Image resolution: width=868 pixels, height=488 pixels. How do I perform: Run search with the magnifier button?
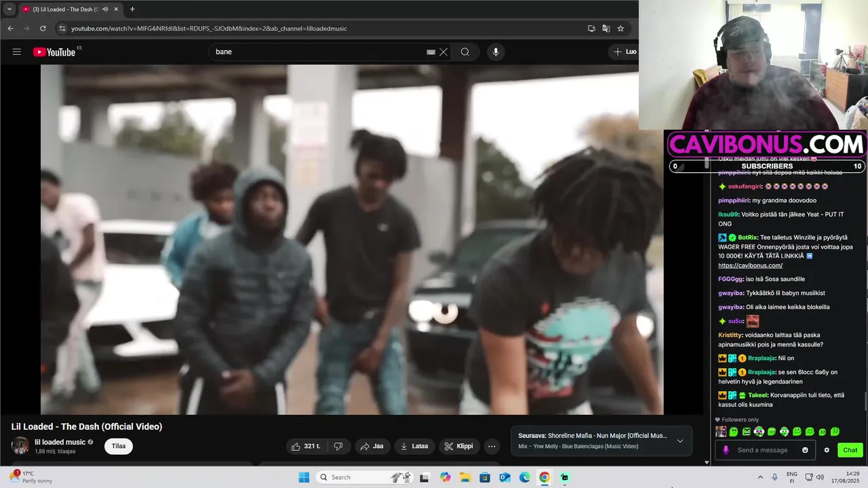pyautogui.click(x=465, y=52)
